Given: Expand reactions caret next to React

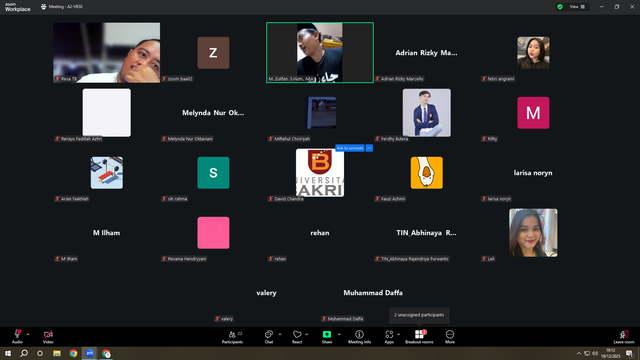Looking at the screenshot, I should [307, 335].
